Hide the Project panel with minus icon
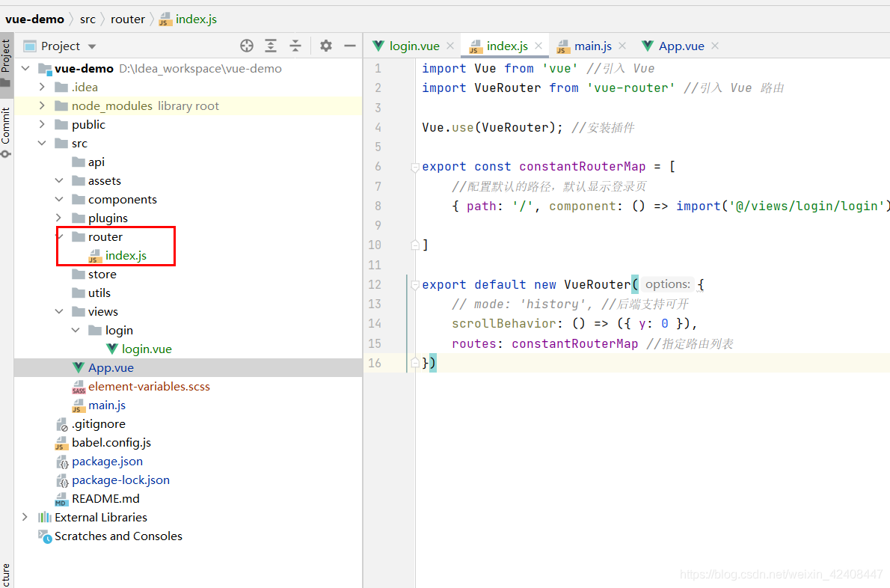Screen dimensions: 890x588 [x=350, y=46]
